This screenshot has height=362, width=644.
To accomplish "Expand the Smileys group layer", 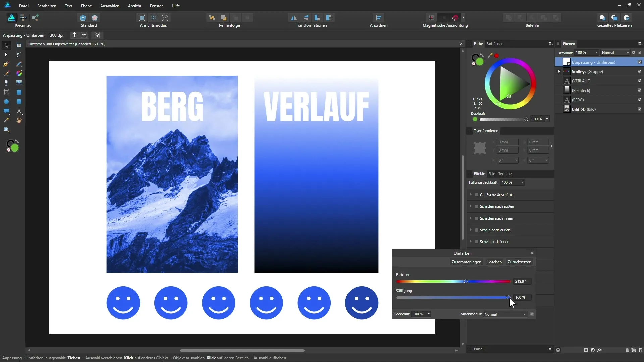I will pyautogui.click(x=559, y=72).
